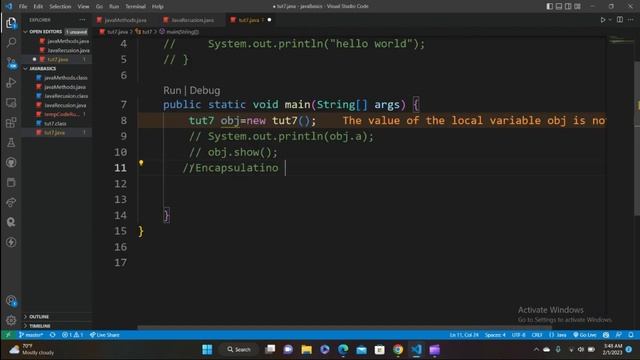Click Ln 11, Col 24 in the status bar

coord(464,335)
